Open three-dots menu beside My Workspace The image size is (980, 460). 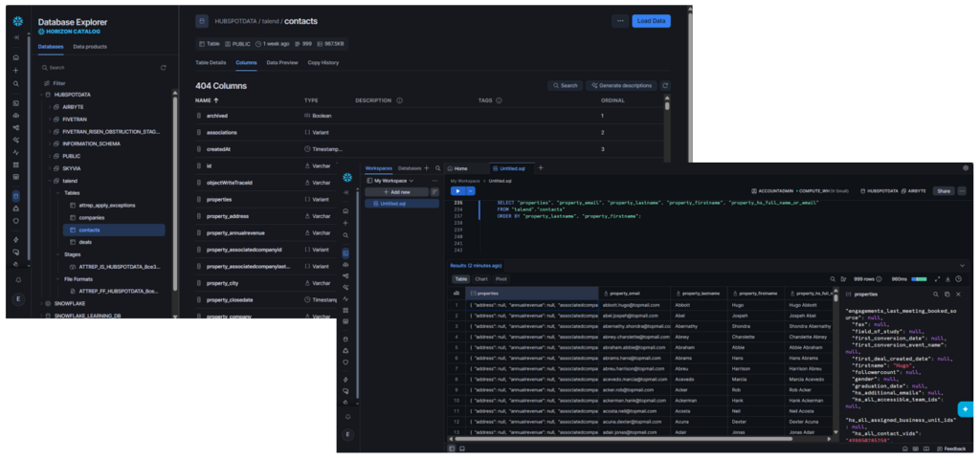coord(435,181)
